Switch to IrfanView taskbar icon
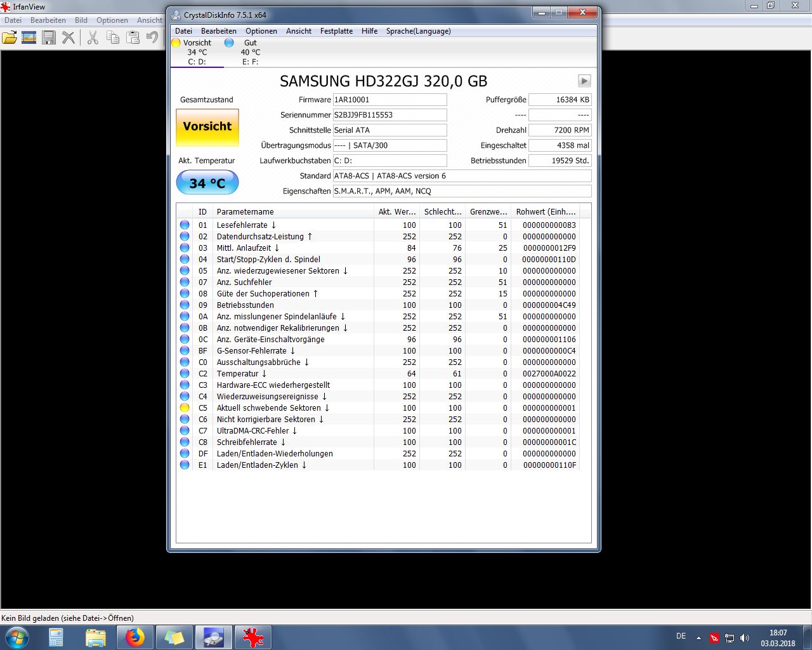 point(253,637)
